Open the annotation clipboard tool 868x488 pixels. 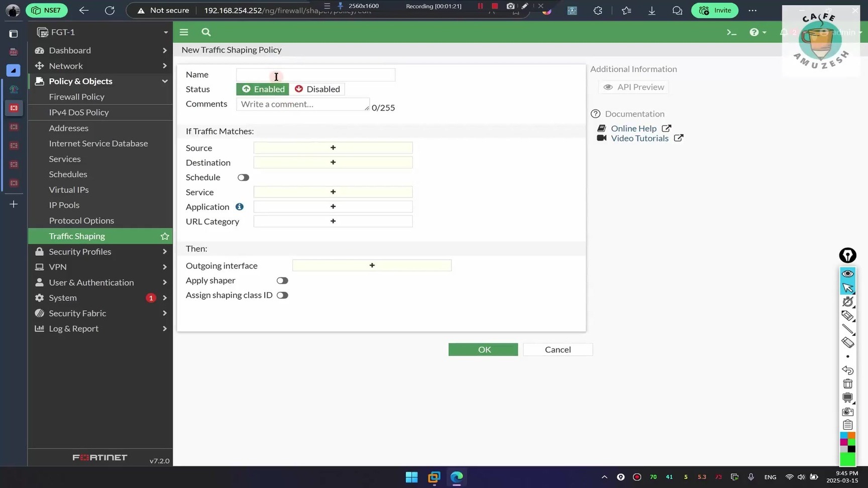pos(848,425)
